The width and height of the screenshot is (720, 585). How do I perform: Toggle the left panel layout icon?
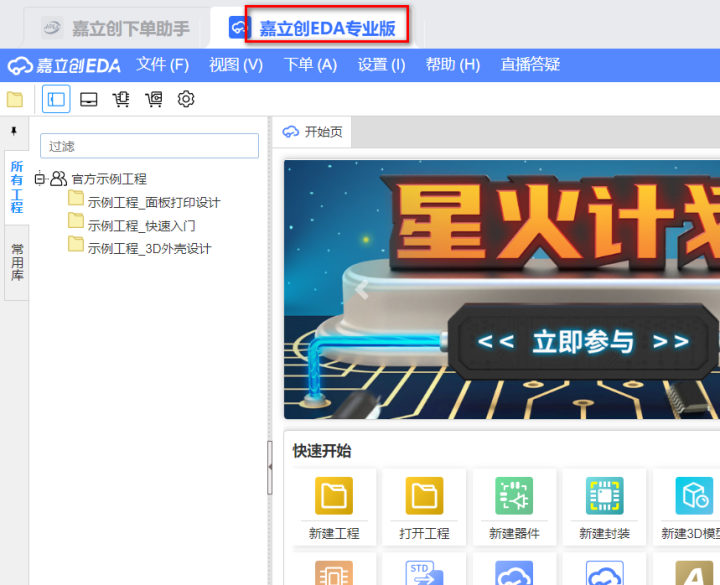(x=56, y=99)
